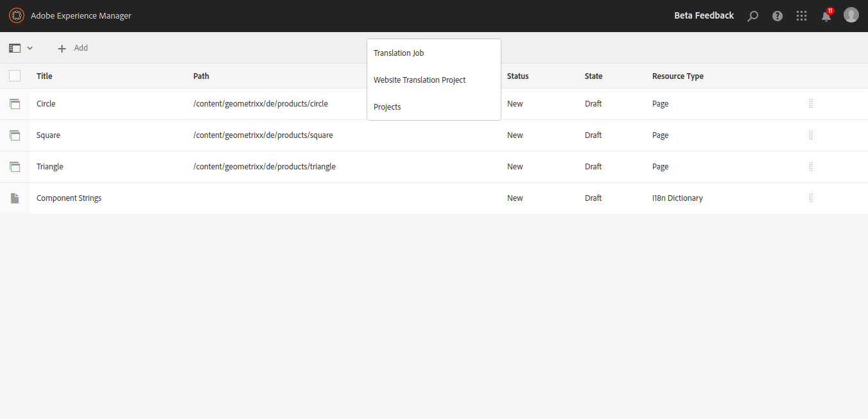The width and height of the screenshot is (868, 419).
Task: Click the page icon for Circle row
Action: (x=15, y=104)
